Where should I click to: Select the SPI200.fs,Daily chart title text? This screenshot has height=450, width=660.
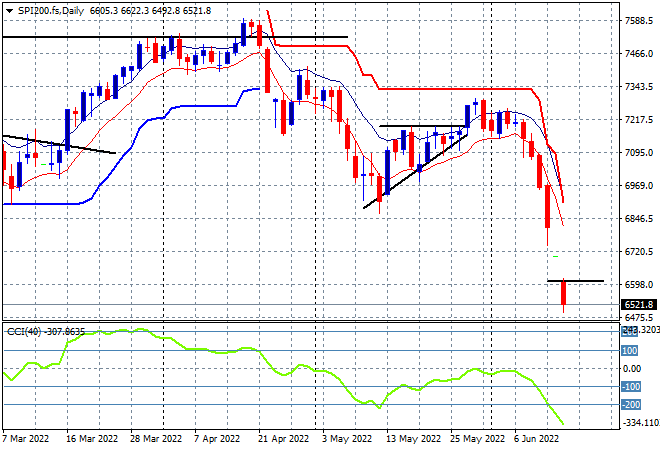coord(51,11)
